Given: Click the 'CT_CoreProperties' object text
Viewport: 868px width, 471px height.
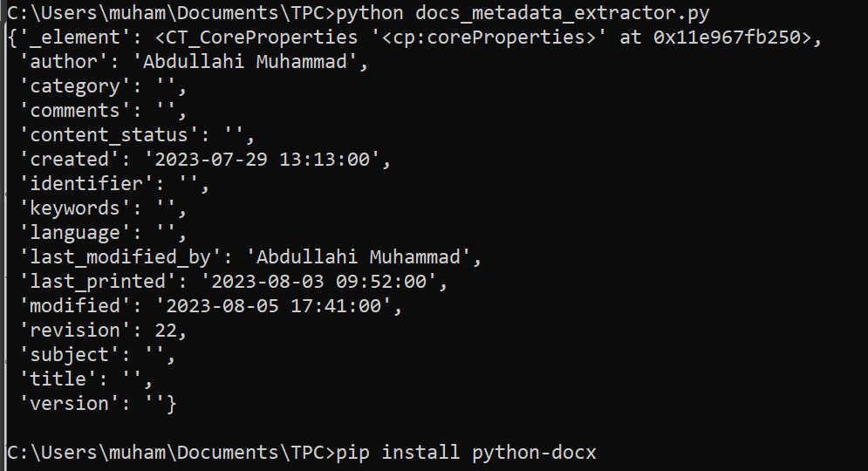Looking at the screenshot, I should (x=279, y=38).
